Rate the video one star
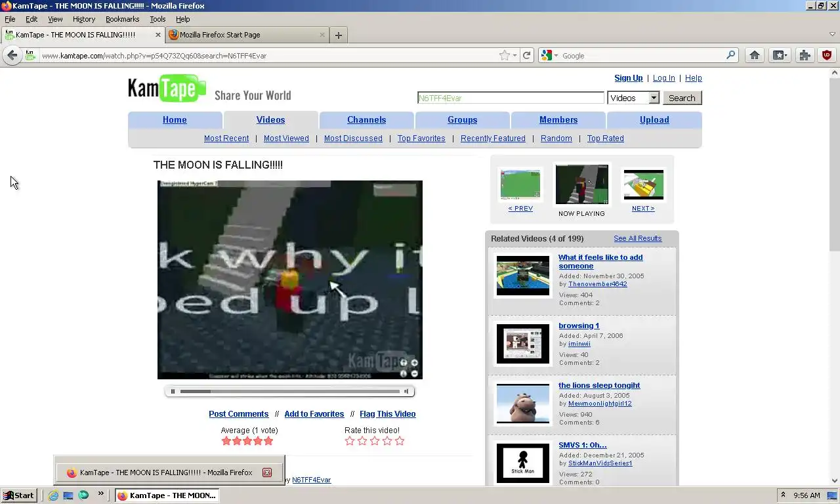 click(x=350, y=441)
